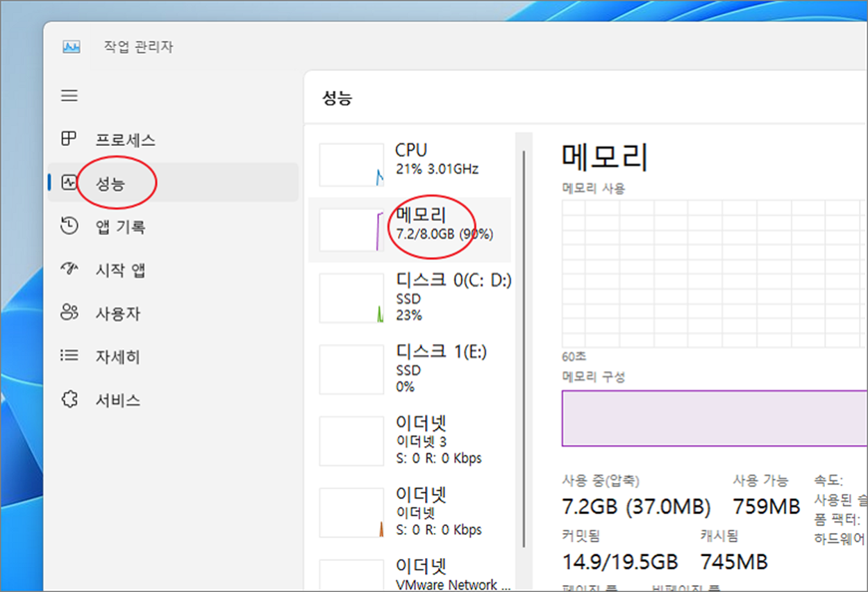Open the 프로세스 page
The height and width of the screenshot is (592, 868).
(x=173, y=140)
